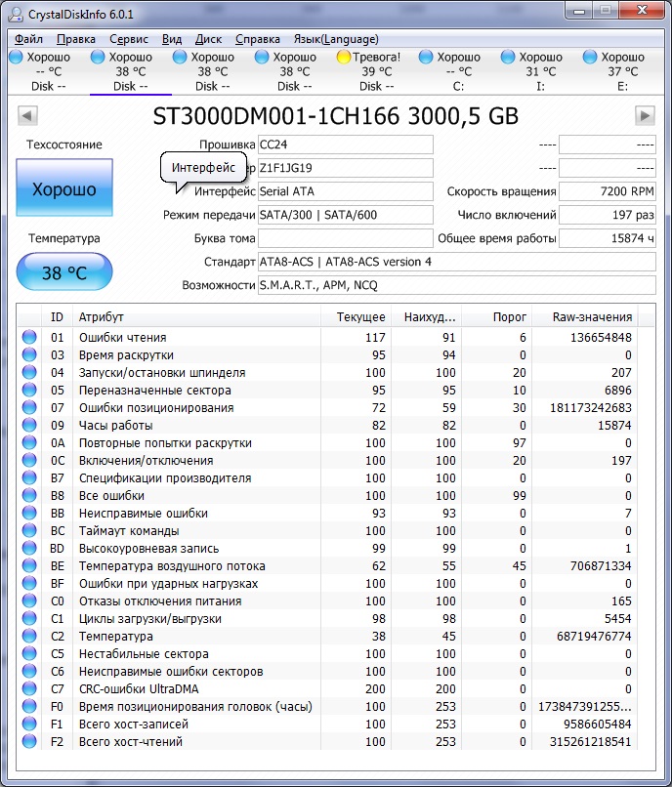This screenshot has width=672, height=787.
Task: Click status icon of Высокоуровневая запись row
Action: click(29, 548)
